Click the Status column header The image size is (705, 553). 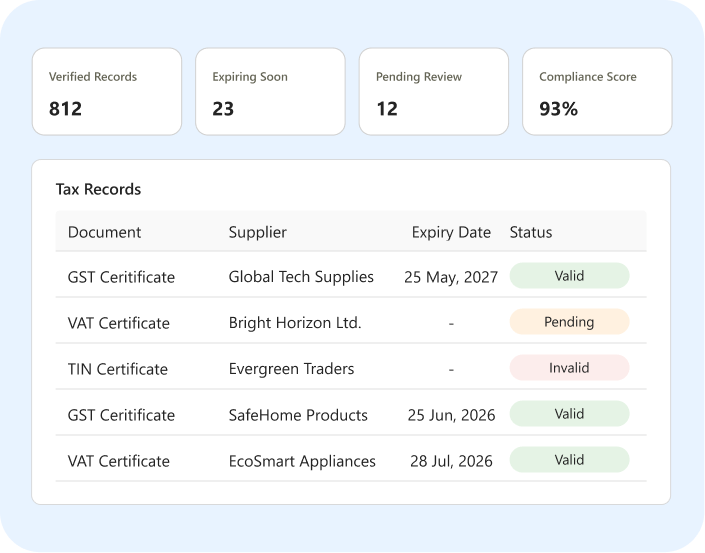pos(531,232)
